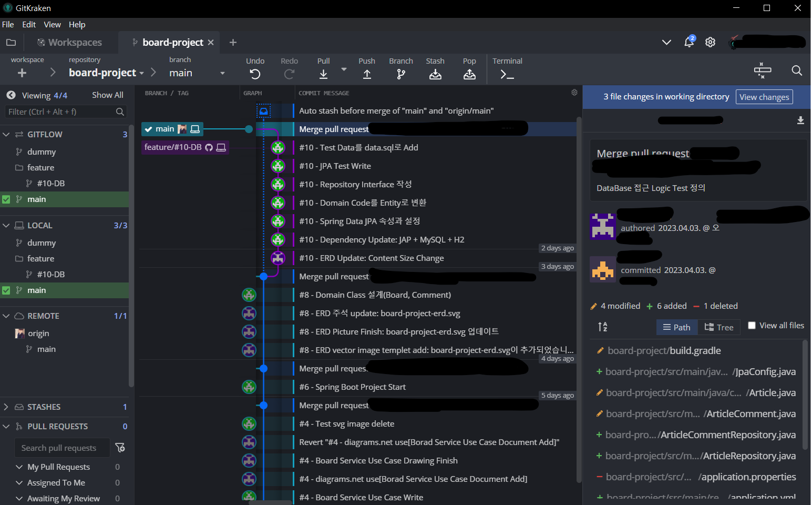The image size is (812, 505).
Task: Click Show All in left panel
Action: [108, 95]
